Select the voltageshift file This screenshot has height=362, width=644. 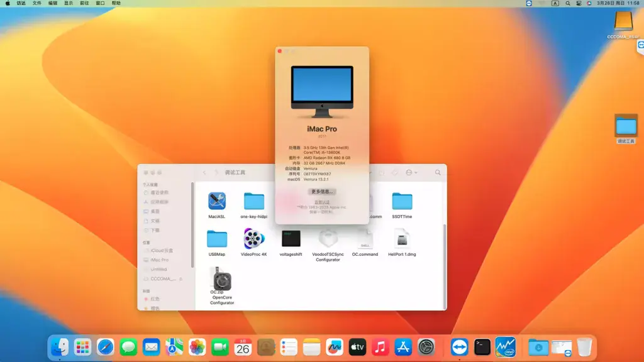[x=291, y=238]
